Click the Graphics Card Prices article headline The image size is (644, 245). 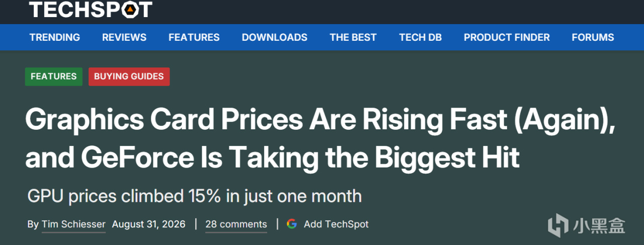320,139
